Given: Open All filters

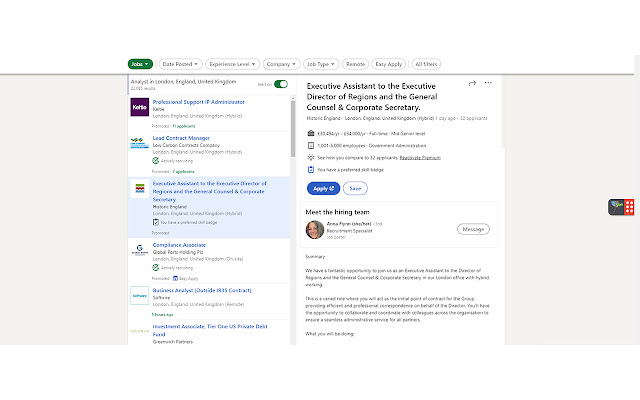Looking at the screenshot, I should (426, 64).
